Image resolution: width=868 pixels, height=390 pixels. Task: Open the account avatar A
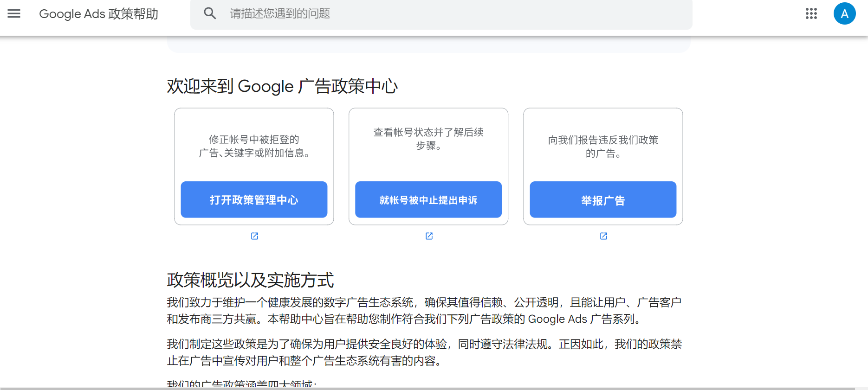tap(845, 13)
